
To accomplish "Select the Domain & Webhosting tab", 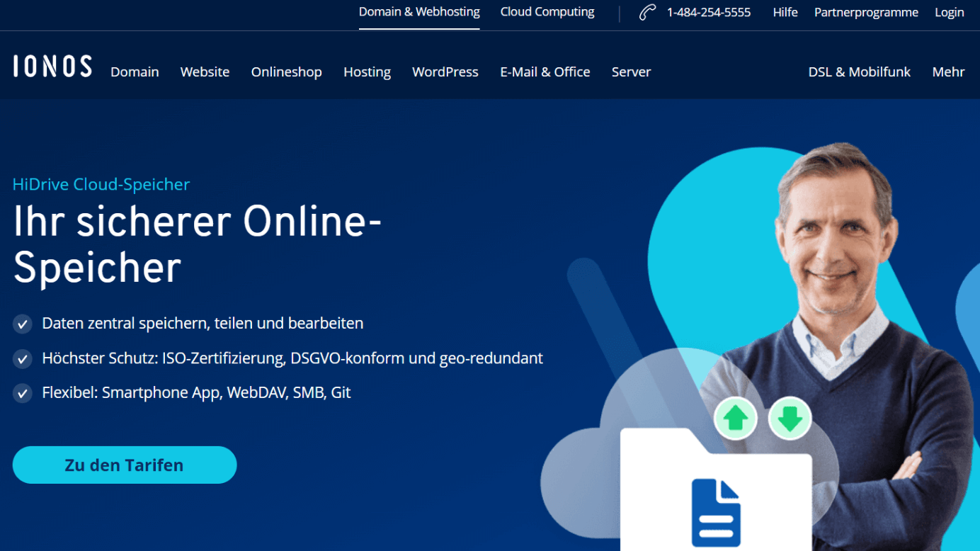I will (419, 12).
